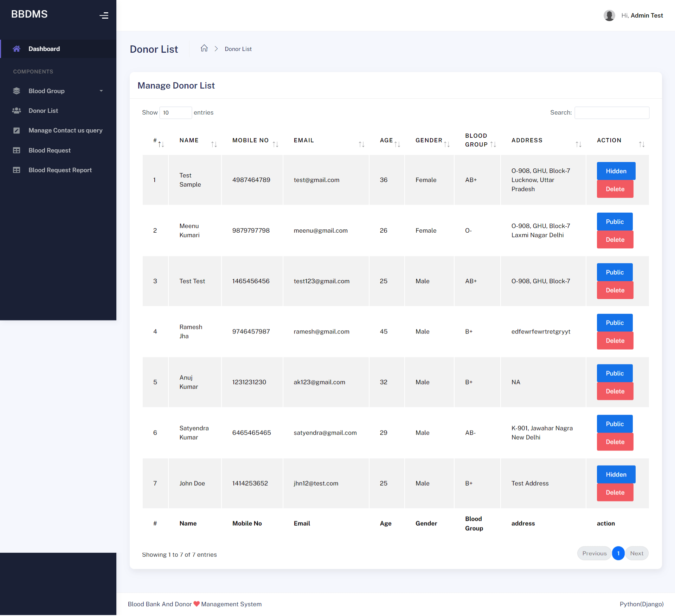Toggle Test Sample's record from Hidden
The image size is (675, 616).
616,171
